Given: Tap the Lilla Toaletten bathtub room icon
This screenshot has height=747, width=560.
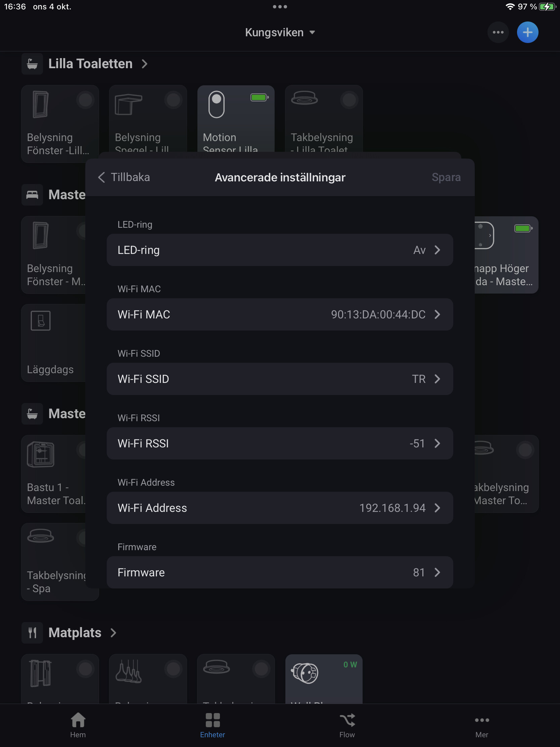Looking at the screenshot, I should pos(33,64).
